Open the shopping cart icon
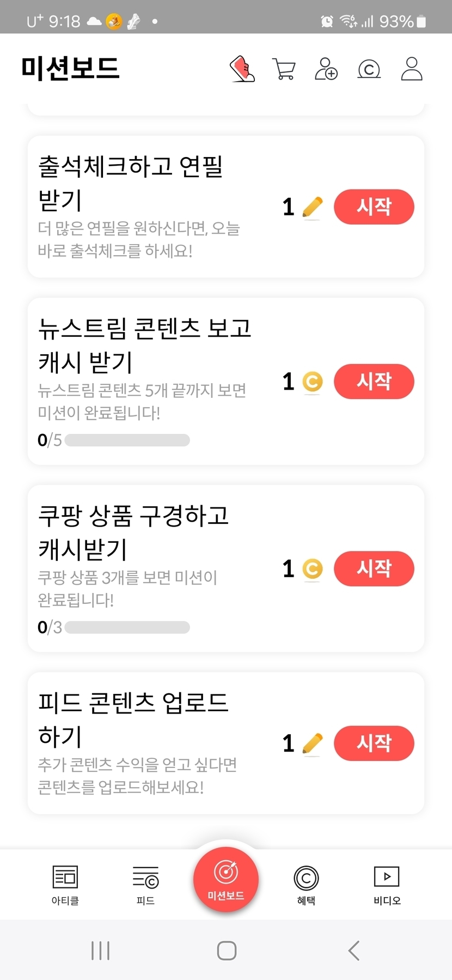The image size is (452, 980). [x=284, y=69]
